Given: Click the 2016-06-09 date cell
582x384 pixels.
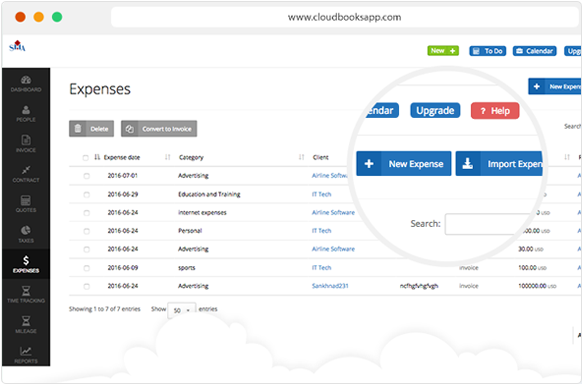Looking at the screenshot, I should 123,268.
